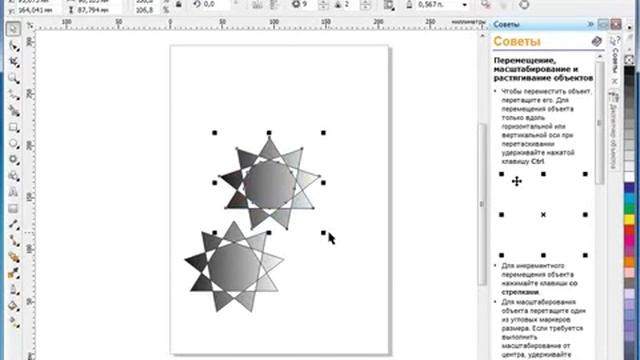Select the Ellipse tool
The image size is (640, 360).
click(x=13, y=144)
